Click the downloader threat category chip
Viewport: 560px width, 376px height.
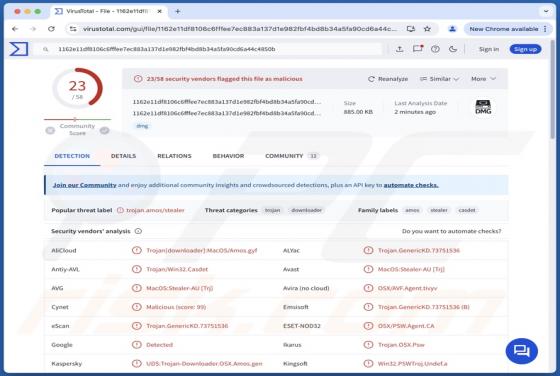pos(306,210)
